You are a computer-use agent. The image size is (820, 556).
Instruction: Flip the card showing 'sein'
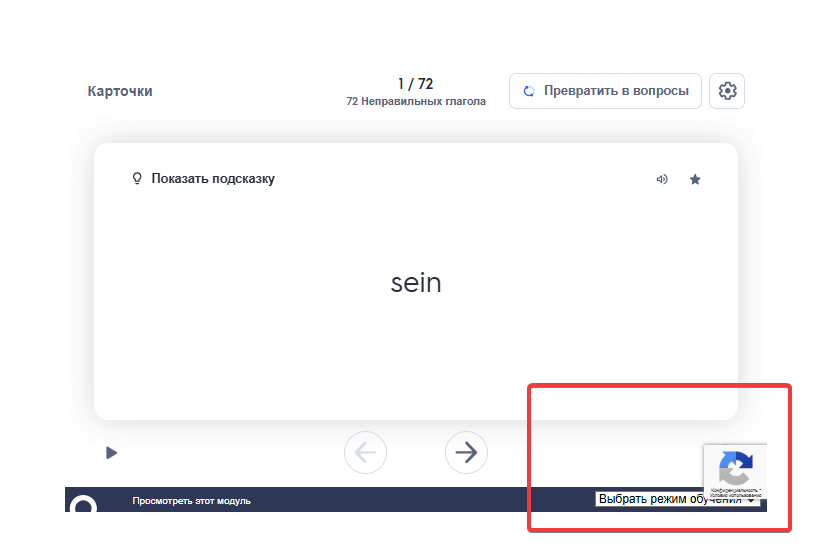point(416,282)
